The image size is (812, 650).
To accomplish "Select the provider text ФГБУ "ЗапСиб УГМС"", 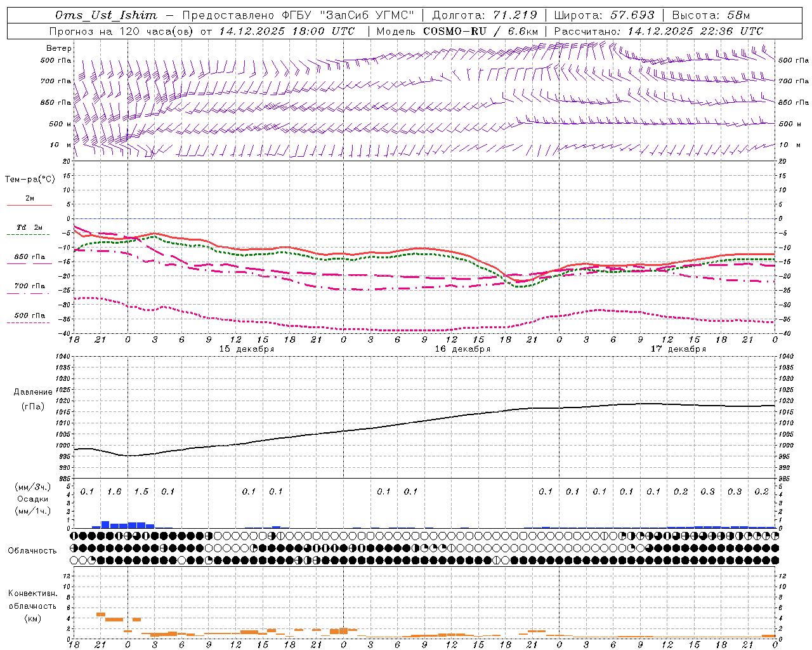I will [x=348, y=15].
